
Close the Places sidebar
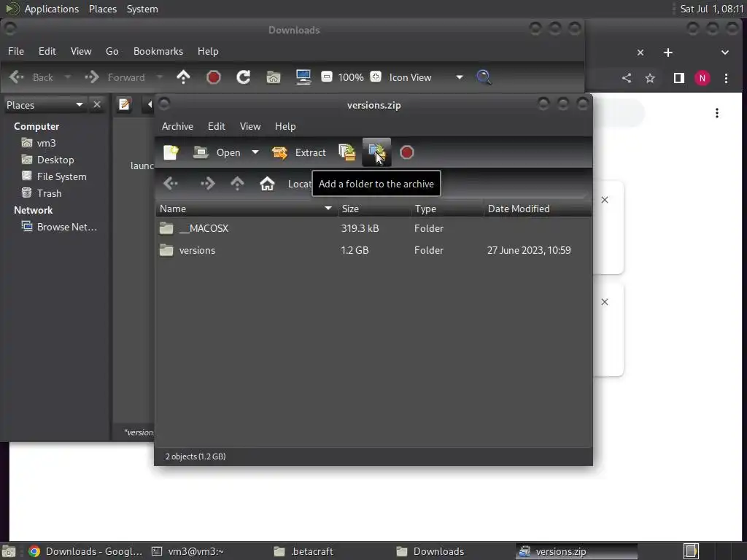point(97,104)
